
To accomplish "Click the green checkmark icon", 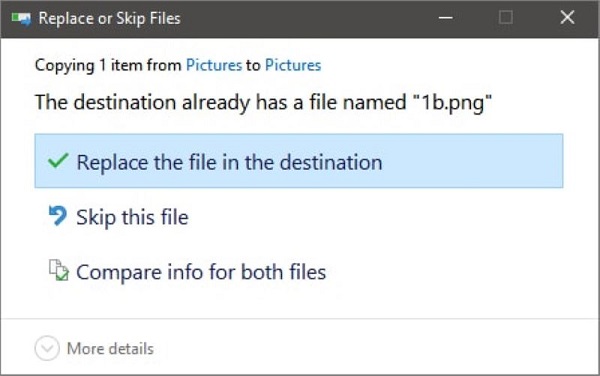I will tap(58, 161).
